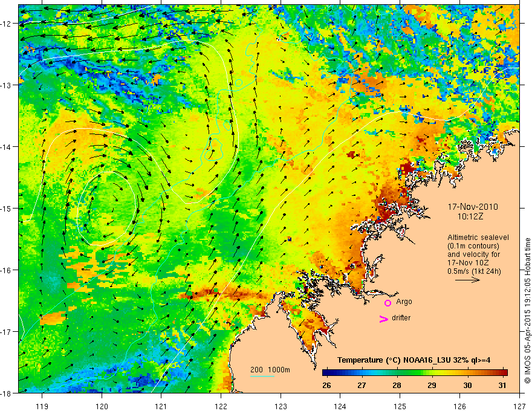Click the cyan 200 1000m depth line
Viewport: 532px width, 411px height.
[x=262, y=376]
